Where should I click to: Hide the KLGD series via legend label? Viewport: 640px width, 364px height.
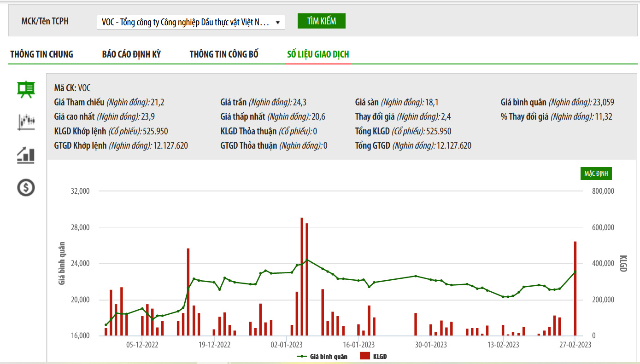[380, 356]
